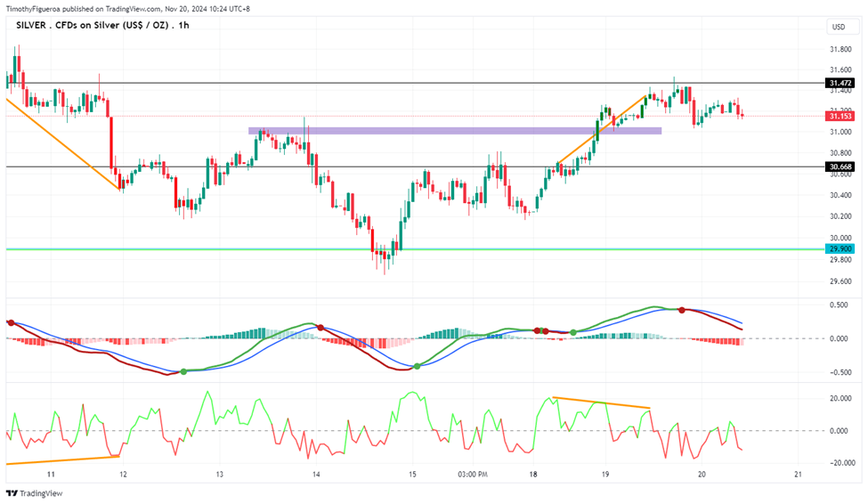Select orange divergence line atop the oscillator

(601, 402)
